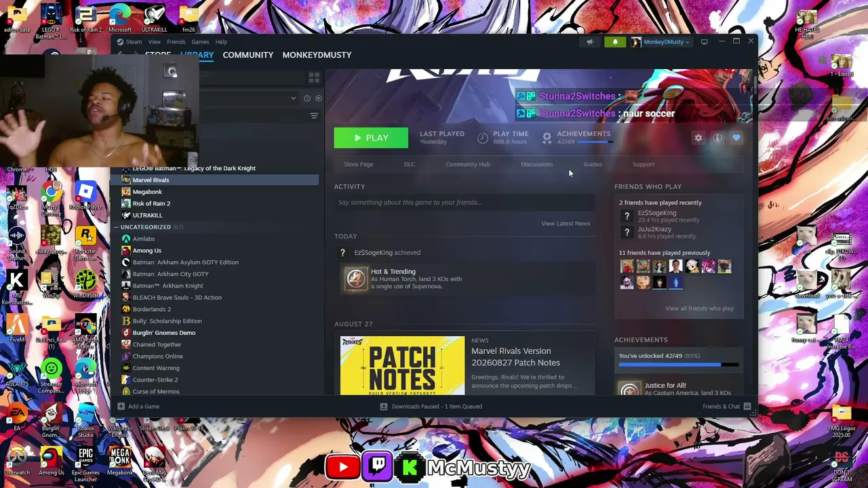Image resolution: width=868 pixels, height=488 pixels.
Task: Click the recent games clock filter
Action: coord(307,98)
